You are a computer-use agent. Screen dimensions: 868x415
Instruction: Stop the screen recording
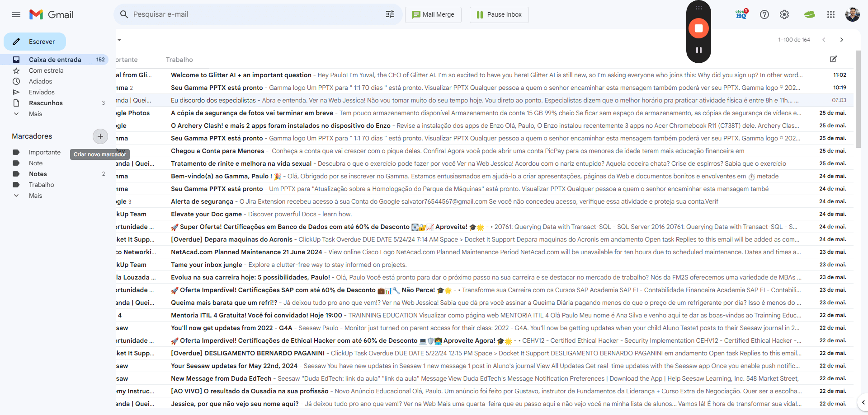698,28
